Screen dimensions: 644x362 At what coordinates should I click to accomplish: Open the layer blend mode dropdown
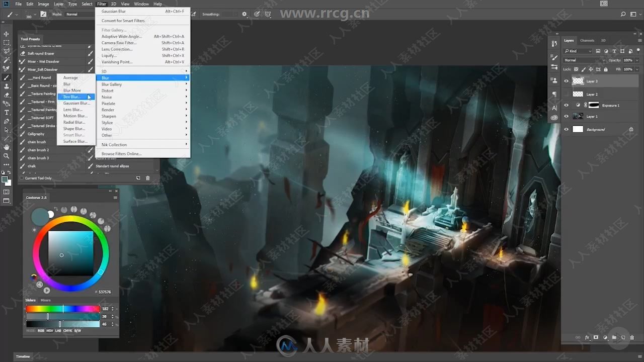tap(585, 60)
